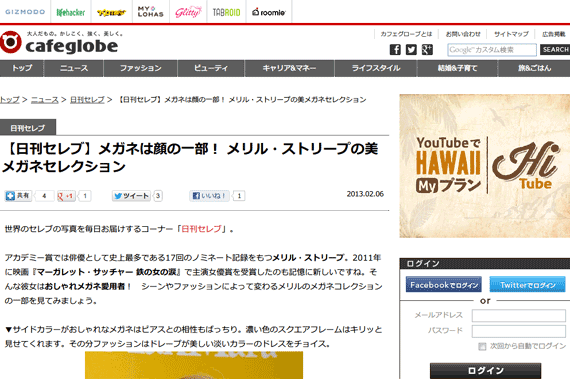Click the サイトマップ link
The image size is (570, 379).
click(511, 34)
